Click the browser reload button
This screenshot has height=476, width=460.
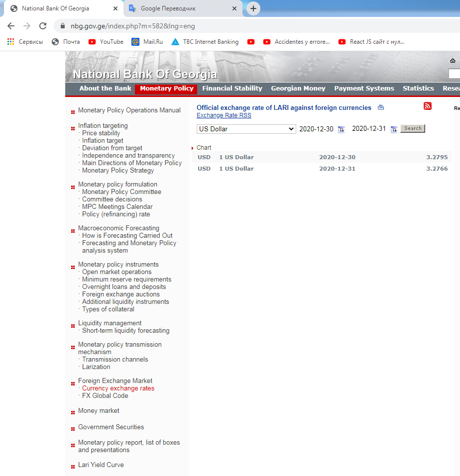43,26
